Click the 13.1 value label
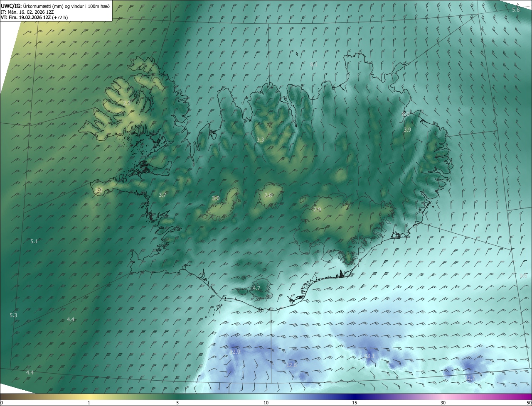 click(x=369, y=356)
